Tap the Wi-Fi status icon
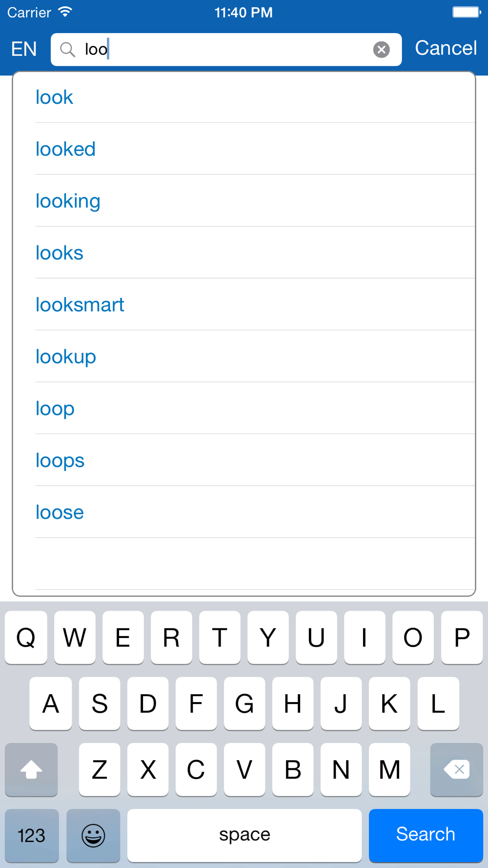 coord(65,12)
